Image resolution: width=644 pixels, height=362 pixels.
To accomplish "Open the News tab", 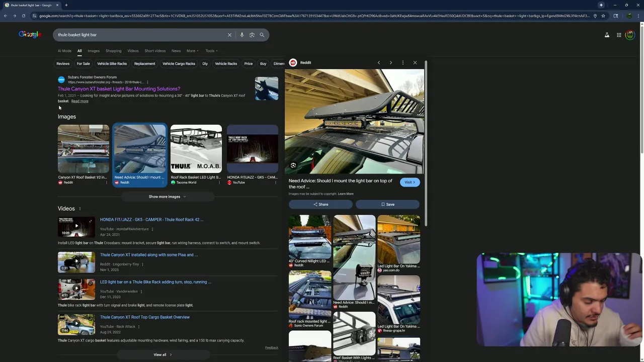I will point(176,51).
